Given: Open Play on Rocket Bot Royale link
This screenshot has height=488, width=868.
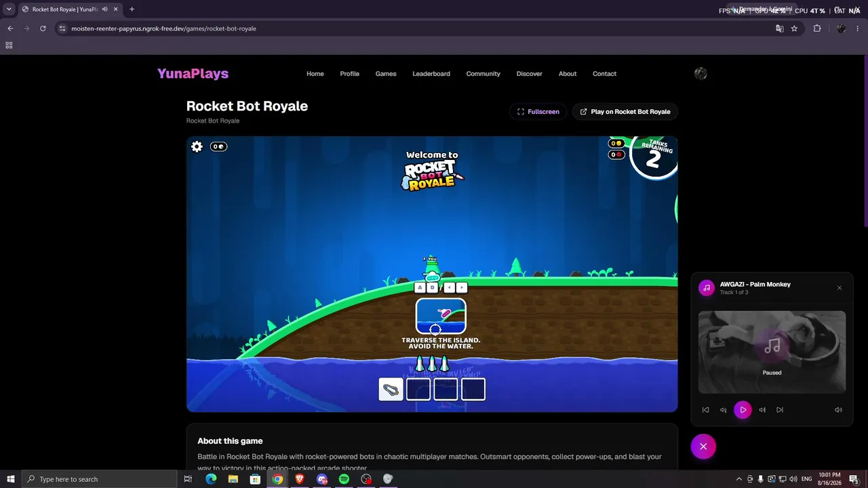Looking at the screenshot, I should point(625,112).
